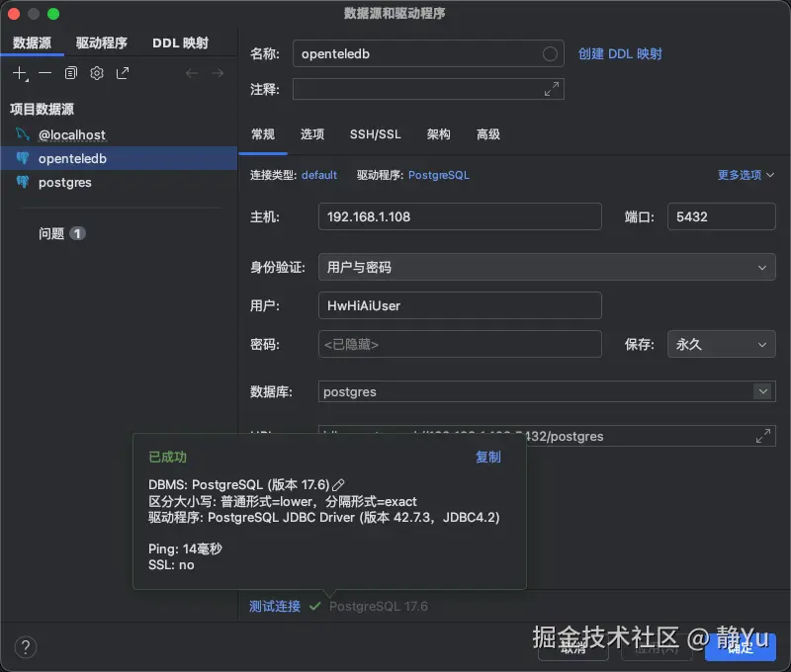The image size is (791, 672).
Task: Click PostgreSQL driver link
Action: pyautogui.click(x=438, y=176)
